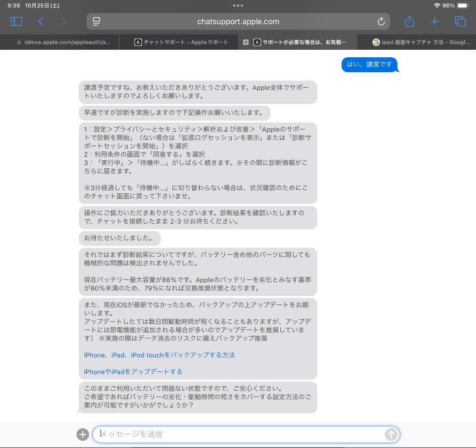Navigate back with the back arrow

pos(41,21)
